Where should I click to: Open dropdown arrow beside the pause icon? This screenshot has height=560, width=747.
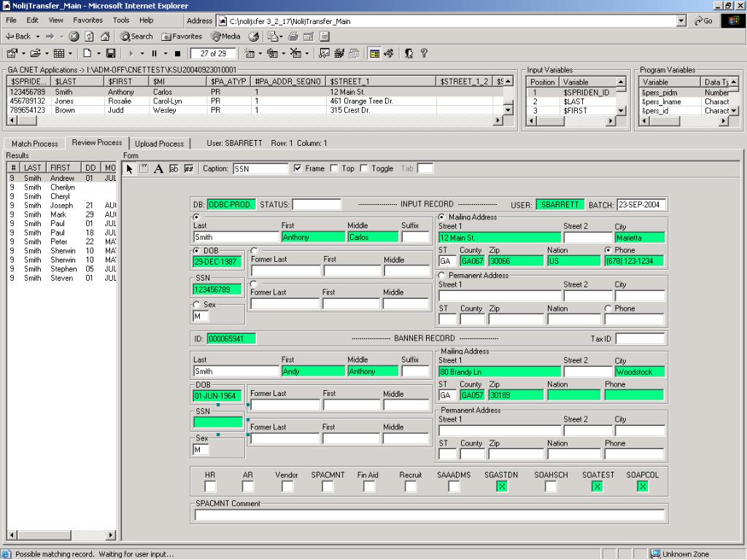(166, 53)
